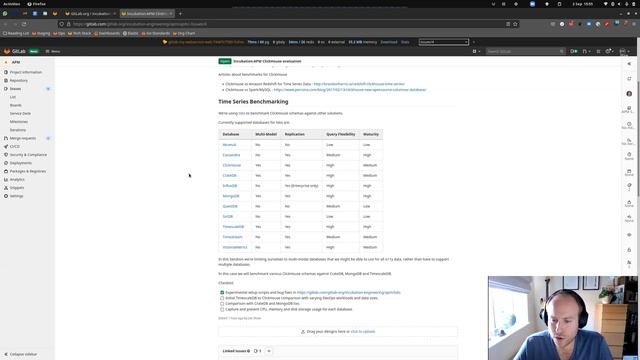Open the user avatar dropdown in the navbar
Image resolution: width=640 pixels, height=360 pixels.
624,51
